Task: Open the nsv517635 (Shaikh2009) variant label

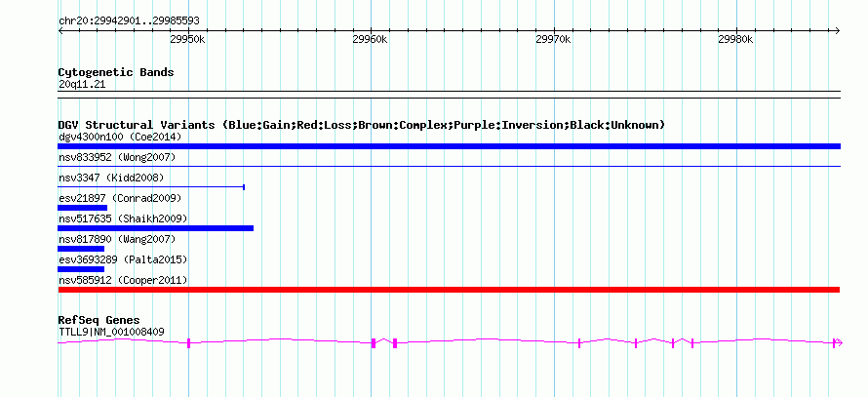Action: (x=123, y=218)
